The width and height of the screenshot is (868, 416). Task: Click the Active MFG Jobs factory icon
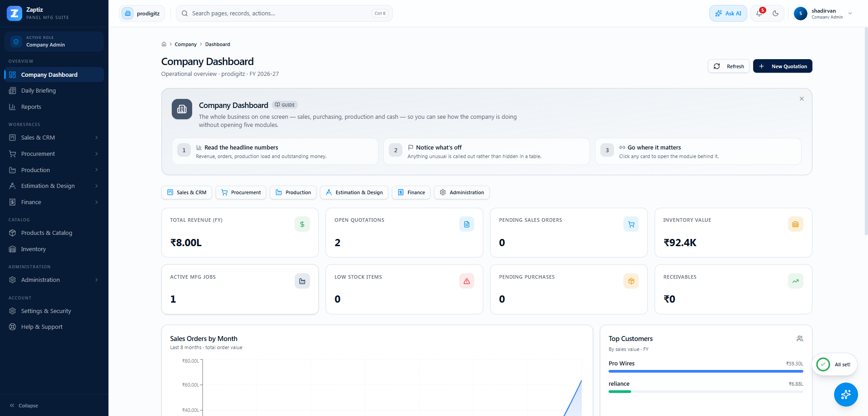(x=302, y=281)
